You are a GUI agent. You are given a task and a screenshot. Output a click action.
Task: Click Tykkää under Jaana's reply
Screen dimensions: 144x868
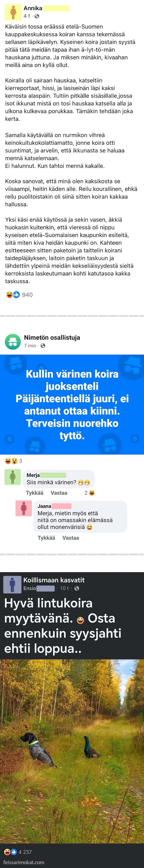(x=46, y=538)
